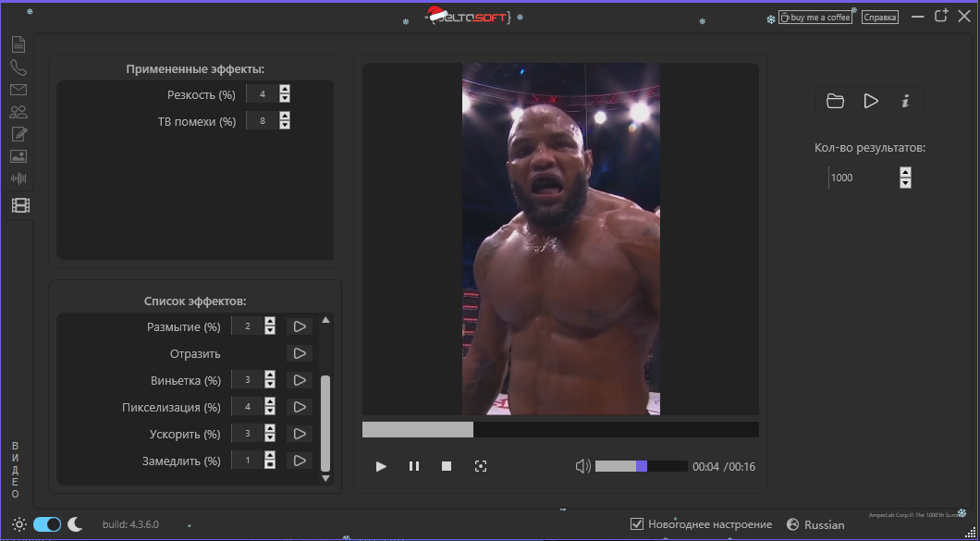Switch to the image picture section
Viewport: 980px width, 541px height.
[x=18, y=156]
